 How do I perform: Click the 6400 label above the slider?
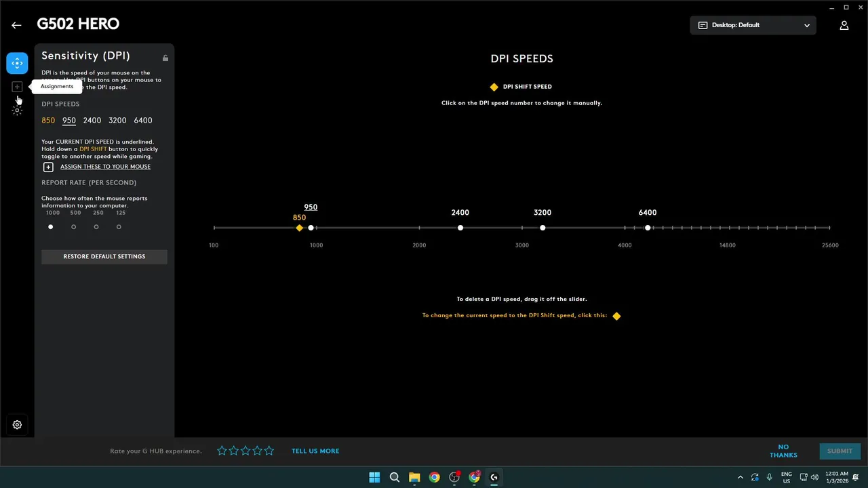coord(648,213)
